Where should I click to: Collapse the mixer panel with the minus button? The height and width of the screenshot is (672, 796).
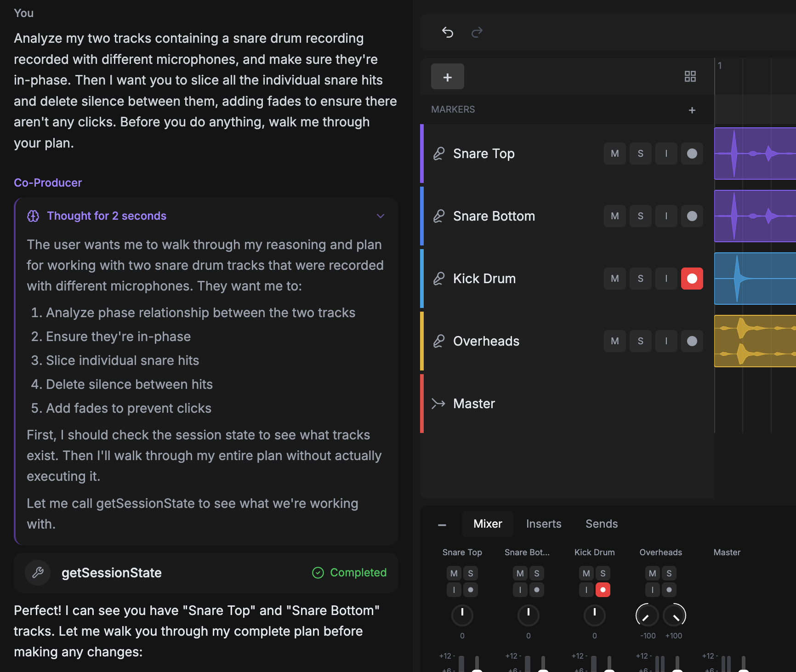pos(442,524)
